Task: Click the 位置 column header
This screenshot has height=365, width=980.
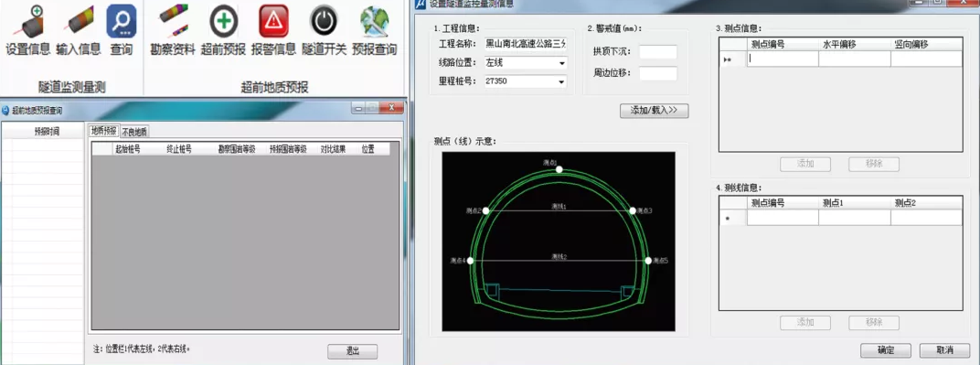Action: (x=368, y=149)
